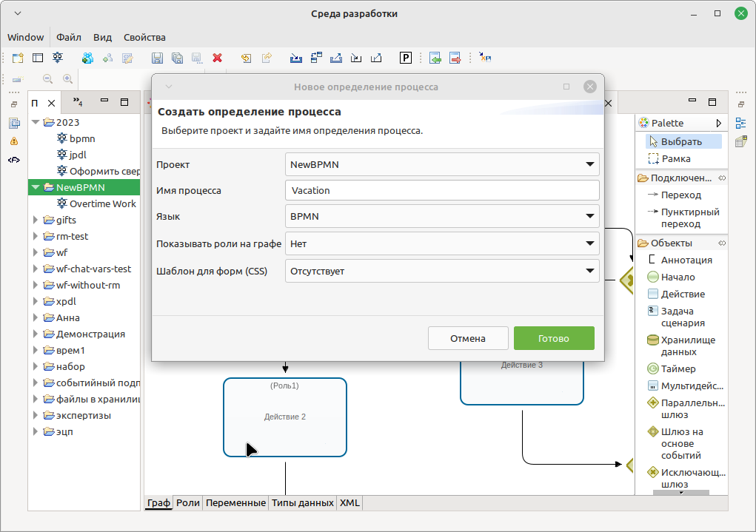Click the Готово button

pos(554,338)
